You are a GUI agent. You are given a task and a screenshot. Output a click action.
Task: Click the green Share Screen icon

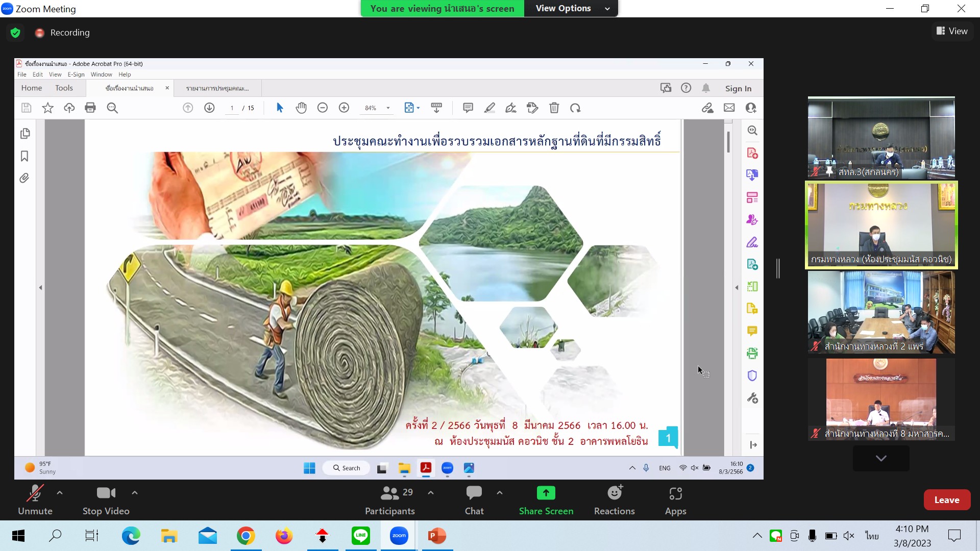[546, 493]
